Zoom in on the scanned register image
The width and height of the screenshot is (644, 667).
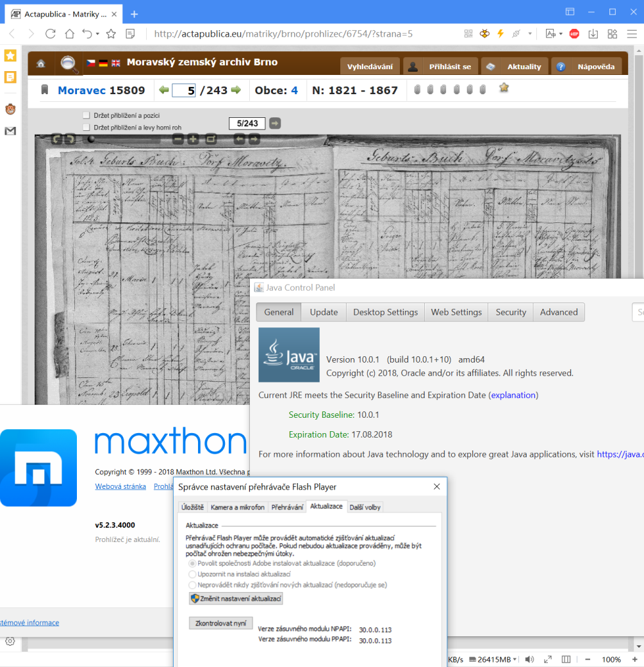(193, 139)
